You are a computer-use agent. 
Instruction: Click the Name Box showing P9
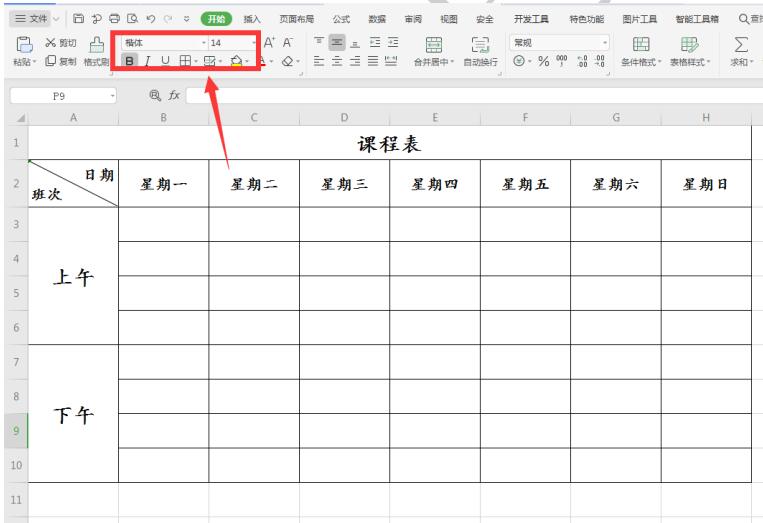tap(59, 96)
